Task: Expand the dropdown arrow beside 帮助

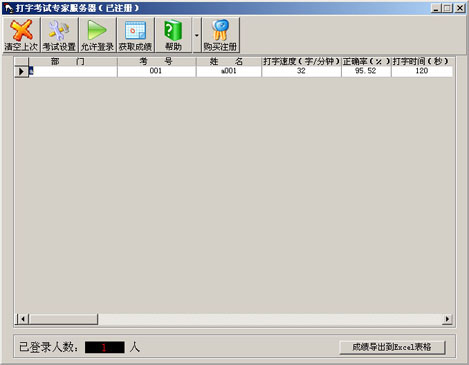Action: pyautogui.click(x=197, y=35)
